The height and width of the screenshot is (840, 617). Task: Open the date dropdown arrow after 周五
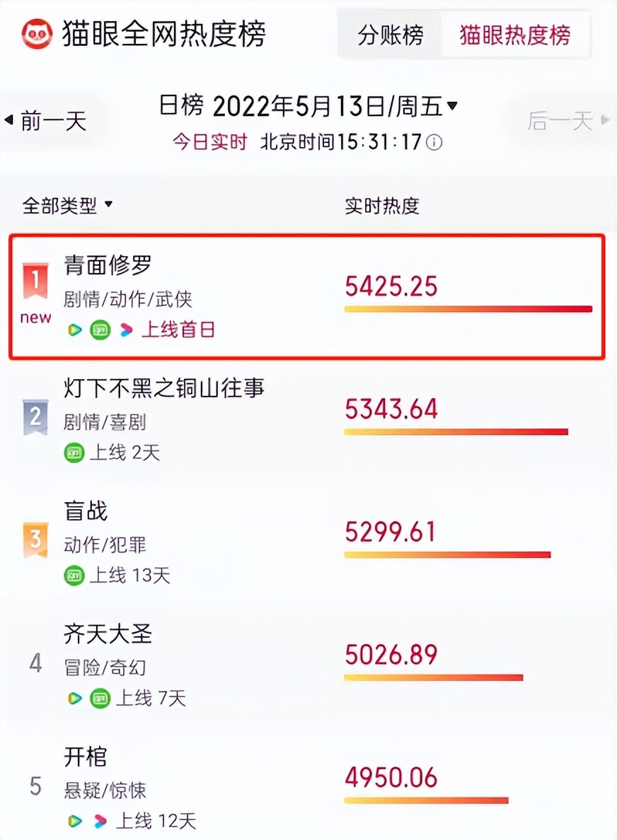tap(452, 105)
